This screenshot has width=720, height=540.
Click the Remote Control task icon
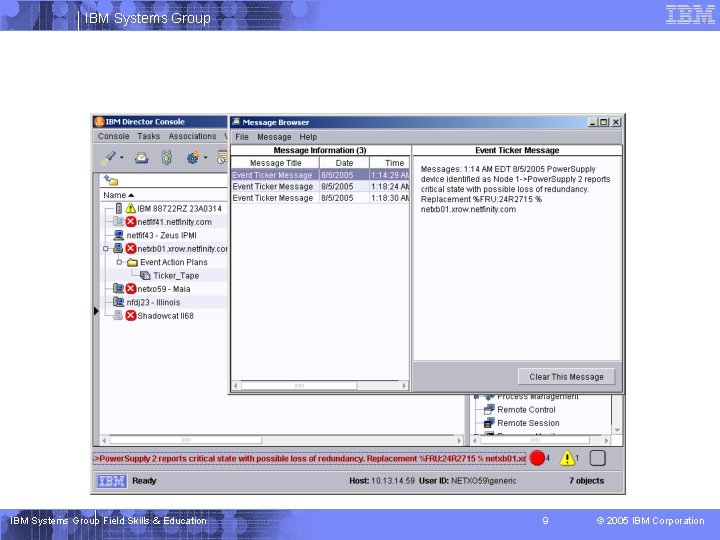489,410
